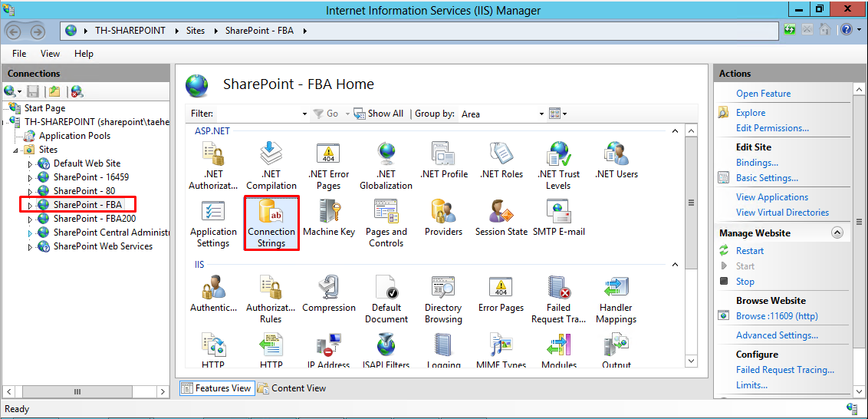The width and height of the screenshot is (868, 419).
Task: Click the Help question mark icon
Action: [x=845, y=30]
